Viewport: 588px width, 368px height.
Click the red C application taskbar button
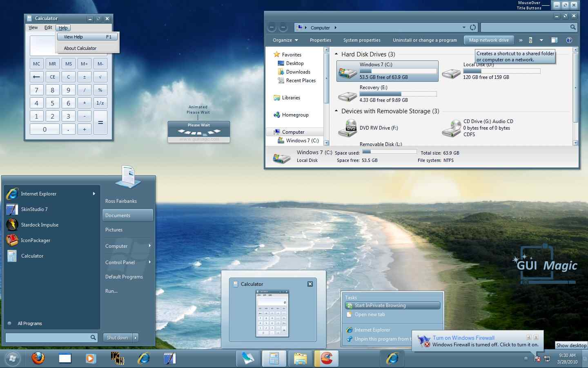point(326,359)
